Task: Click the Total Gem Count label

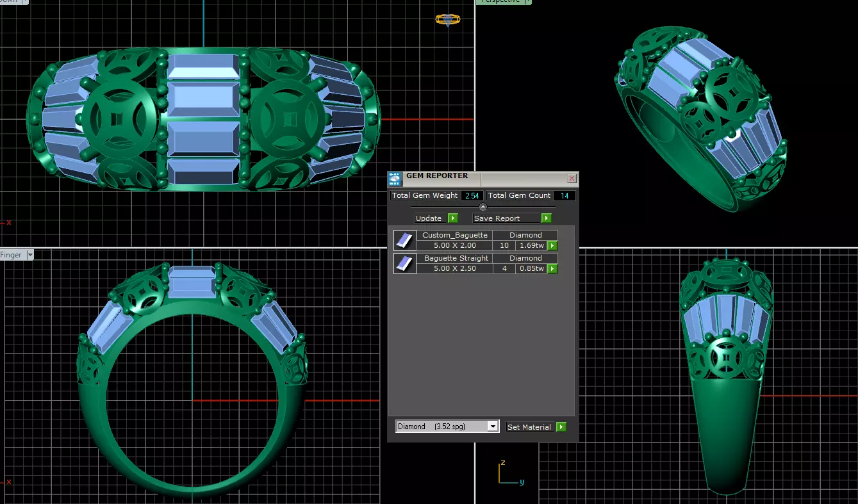Action: coord(519,195)
